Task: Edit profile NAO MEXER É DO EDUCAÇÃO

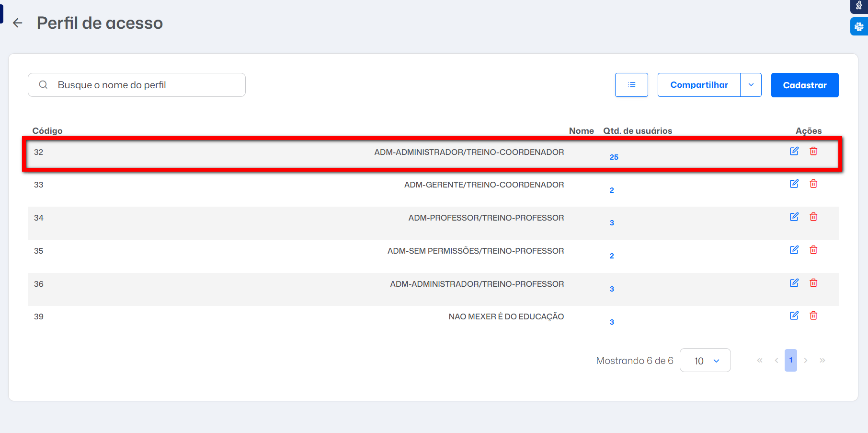Action: (794, 316)
